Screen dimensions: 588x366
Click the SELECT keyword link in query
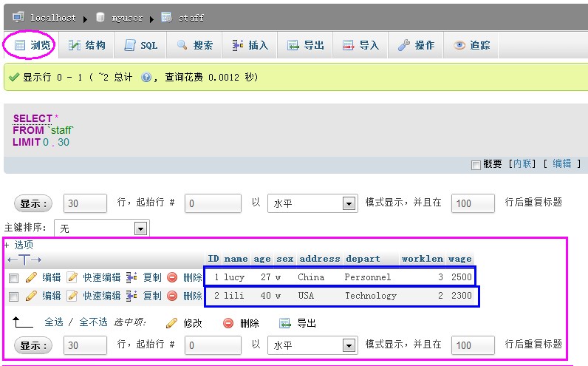(33, 118)
